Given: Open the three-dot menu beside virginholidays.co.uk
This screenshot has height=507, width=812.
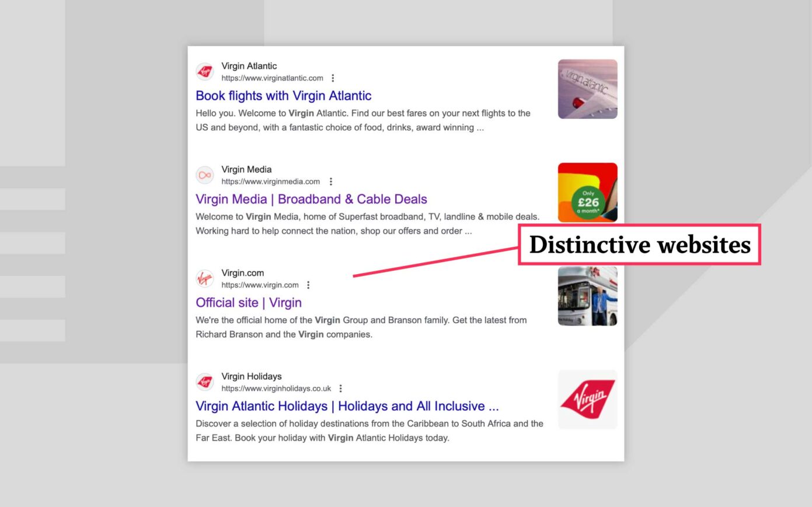Looking at the screenshot, I should click(x=340, y=388).
